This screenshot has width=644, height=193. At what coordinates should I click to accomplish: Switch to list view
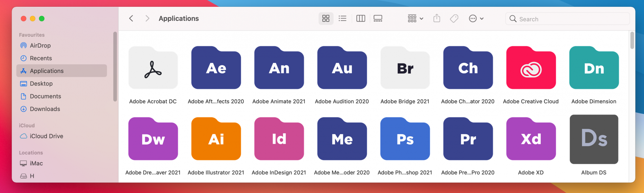[343, 19]
